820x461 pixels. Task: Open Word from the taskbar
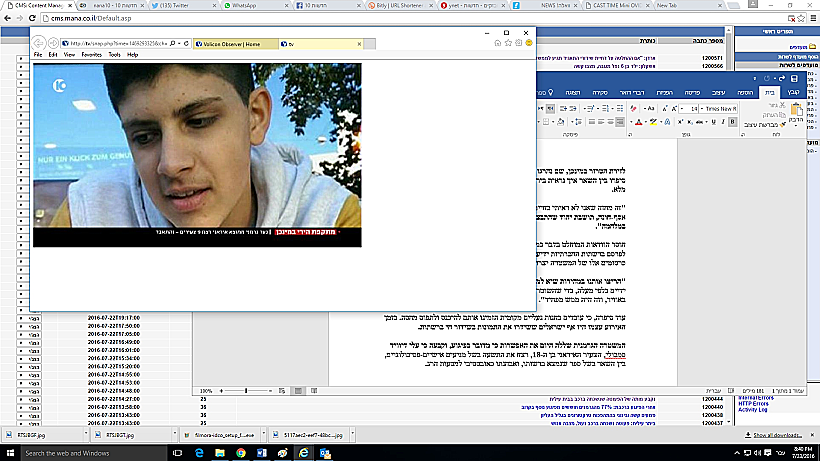point(261,453)
